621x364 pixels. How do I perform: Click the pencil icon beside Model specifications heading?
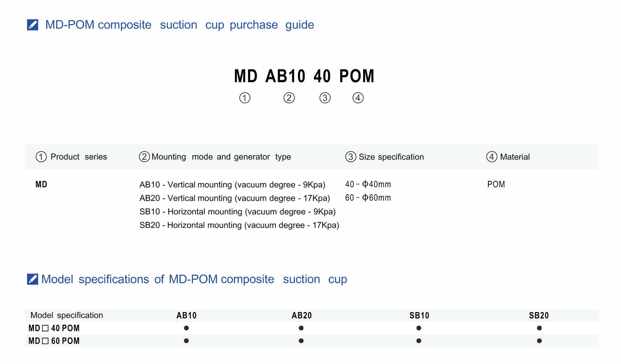32,279
